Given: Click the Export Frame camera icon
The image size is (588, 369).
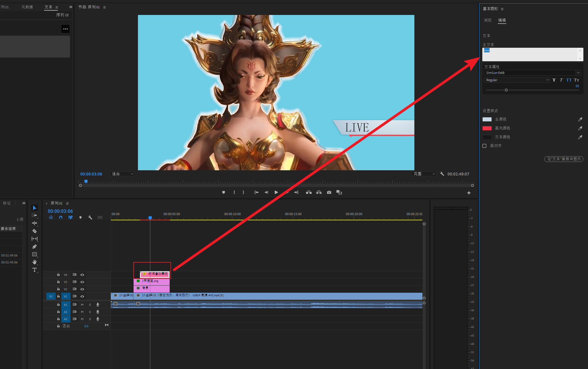Looking at the screenshot, I should (x=329, y=192).
